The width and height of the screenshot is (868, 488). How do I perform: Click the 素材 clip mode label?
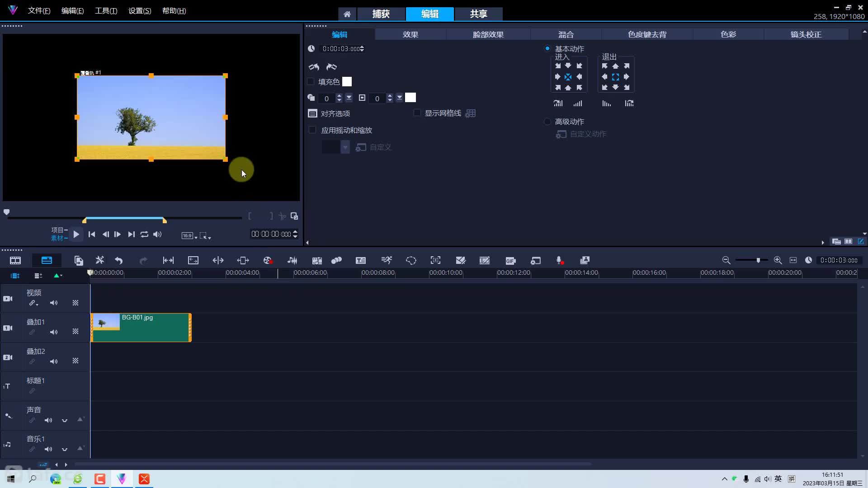point(57,238)
